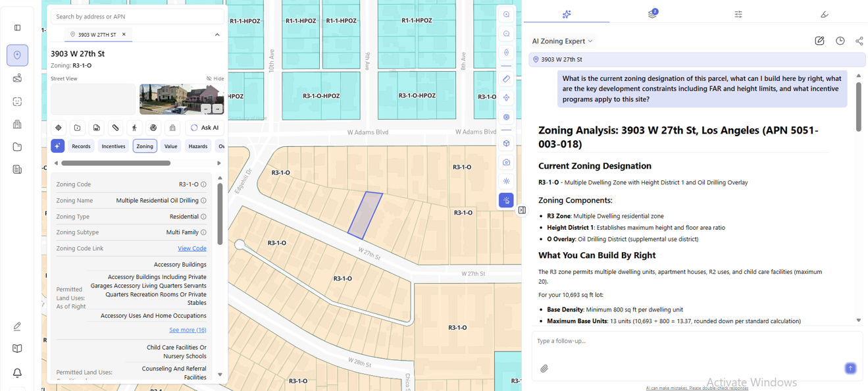
Task: Open the book guide sidebar icon
Action: (x=17, y=349)
